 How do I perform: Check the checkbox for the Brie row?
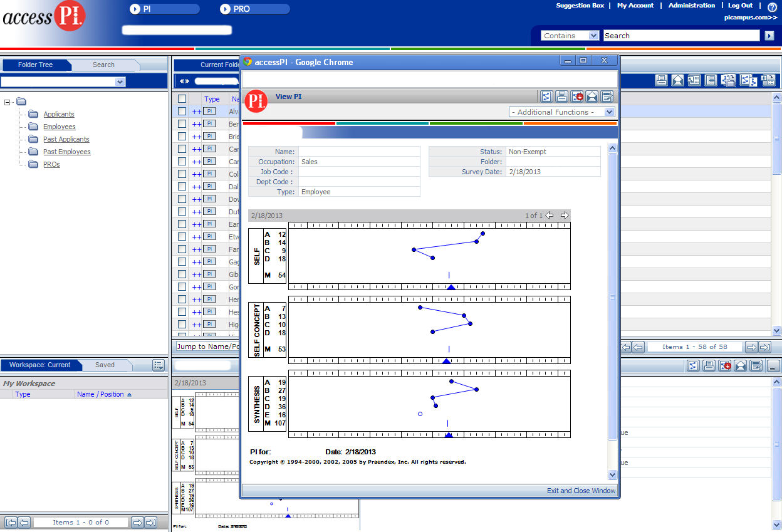[182, 136]
